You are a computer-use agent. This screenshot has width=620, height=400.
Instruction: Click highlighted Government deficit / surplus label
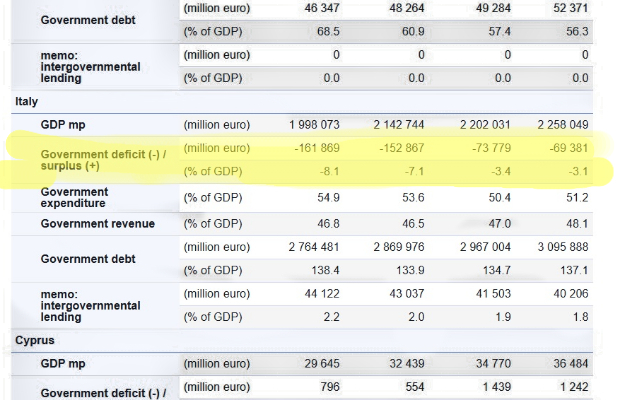(x=104, y=160)
